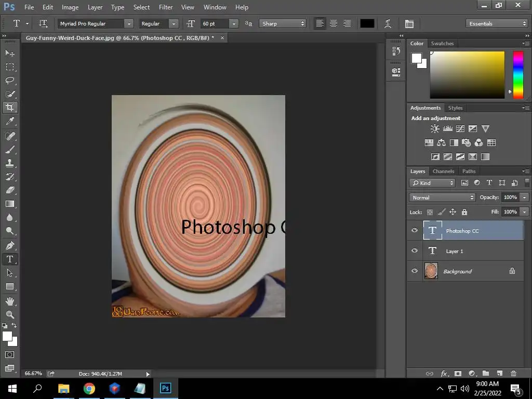Click the hue spectrum slider
The image size is (532, 399).
pyautogui.click(x=518, y=75)
